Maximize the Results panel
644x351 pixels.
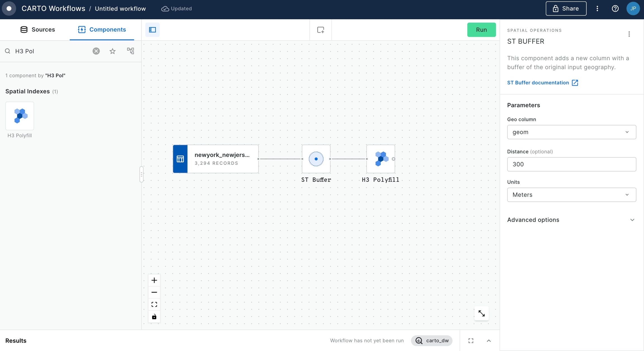[x=471, y=341]
